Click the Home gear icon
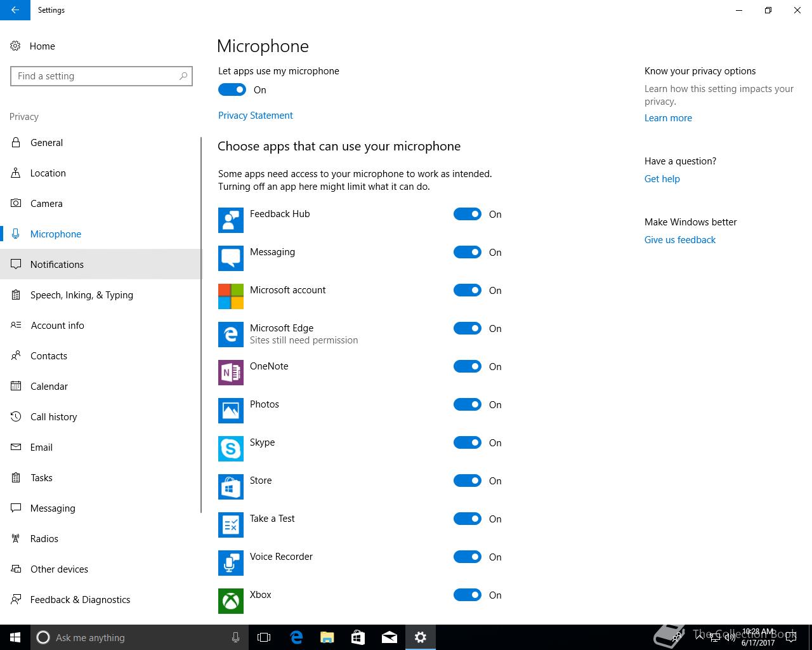The width and height of the screenshot is (812, 650). click(x=16, y=46)
